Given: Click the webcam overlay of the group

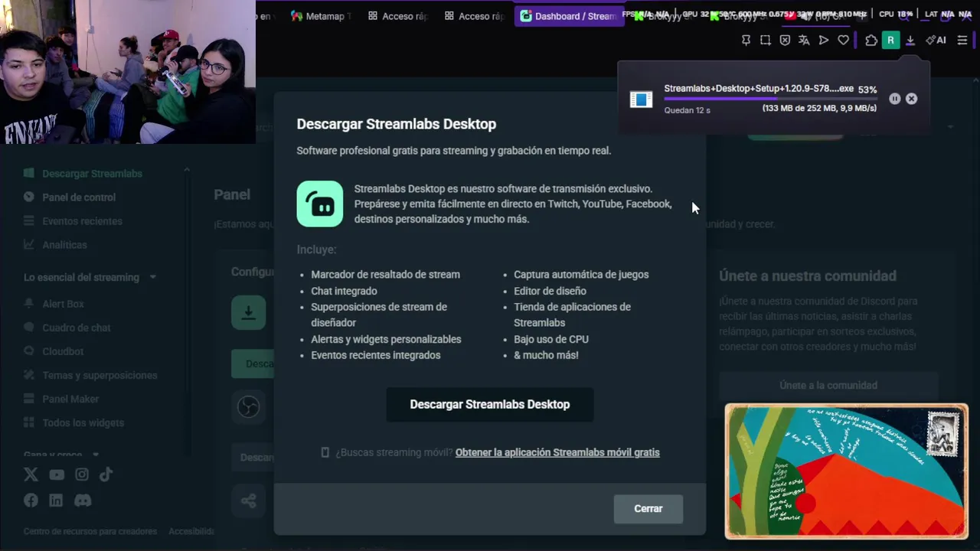Looking at the screenshot, I should point(128,72).
